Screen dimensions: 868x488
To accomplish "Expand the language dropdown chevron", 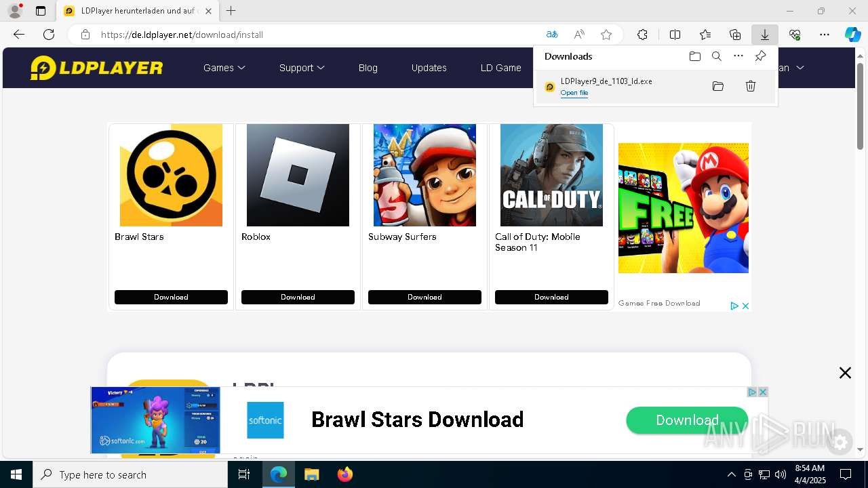I will coord(800,68).
